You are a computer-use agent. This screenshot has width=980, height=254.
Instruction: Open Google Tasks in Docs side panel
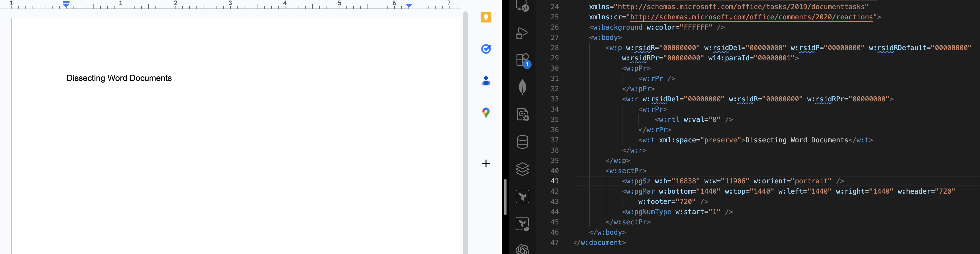[486, 49]
